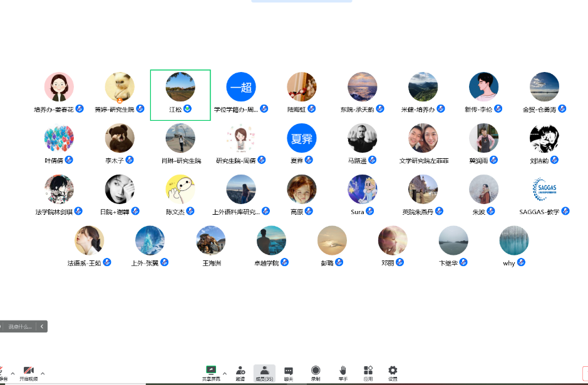Select the SAGGAS logo participant tile

coord(544,189)
